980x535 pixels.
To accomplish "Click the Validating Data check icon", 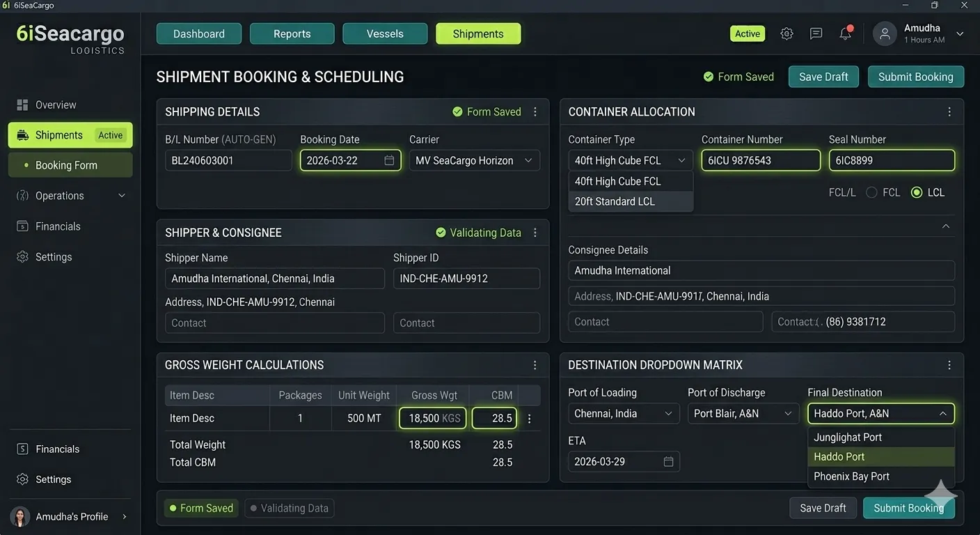I will coord(441,233).
